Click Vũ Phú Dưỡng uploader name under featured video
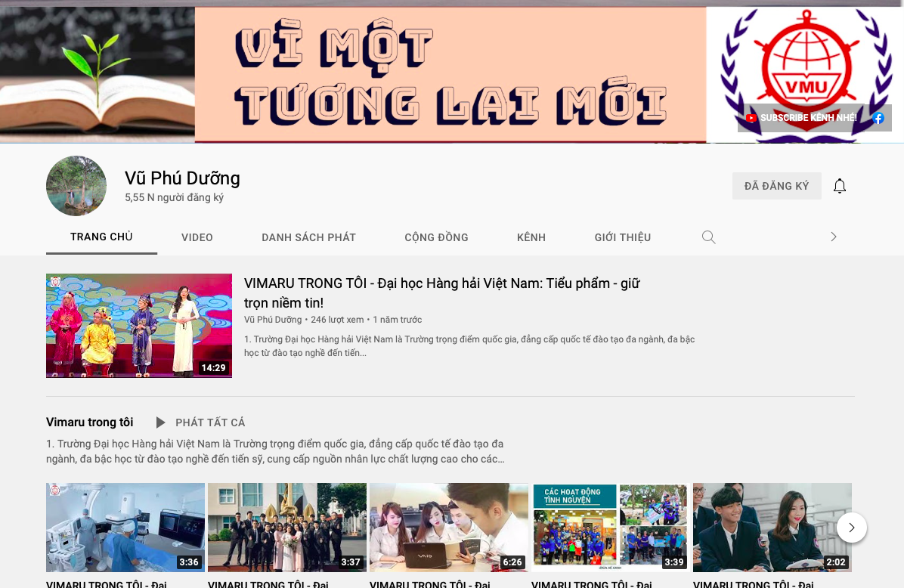Viewport: 904px width, 588px height. 273,320
